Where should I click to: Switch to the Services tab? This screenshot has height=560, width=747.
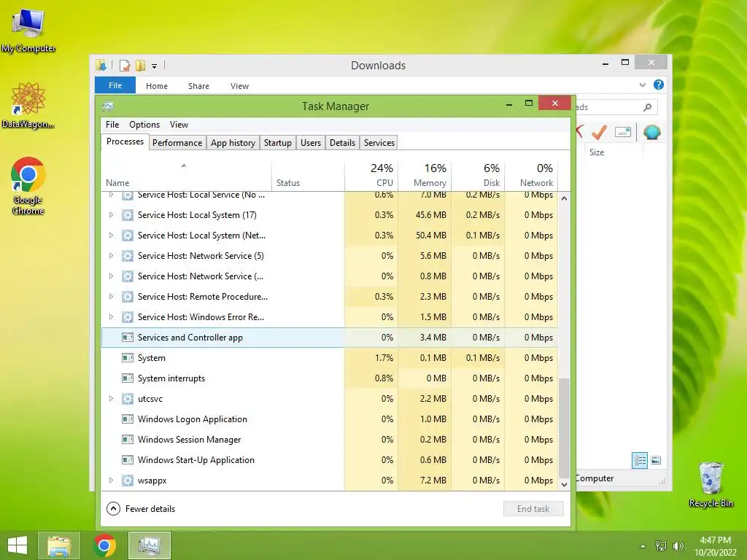click(x=379, y=143)
